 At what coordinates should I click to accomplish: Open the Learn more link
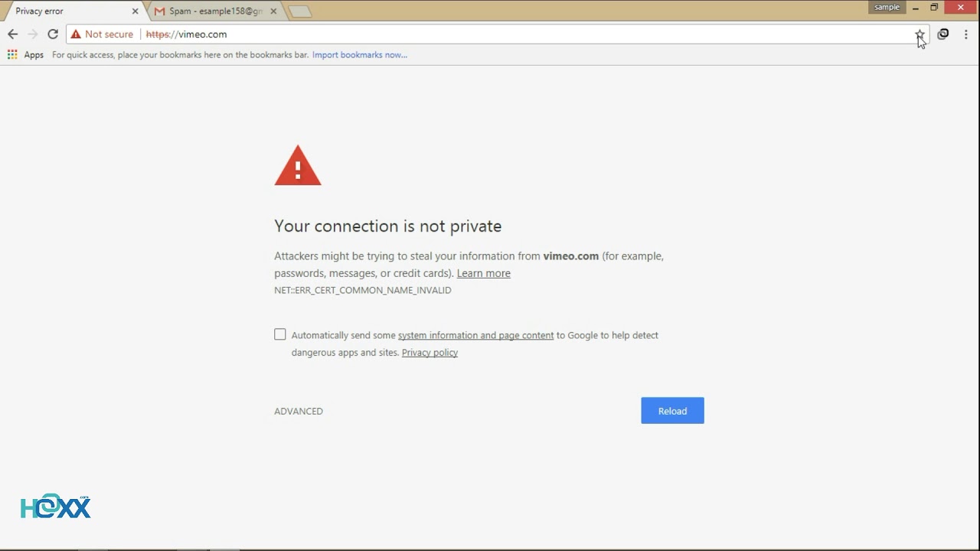click(483, 273)
